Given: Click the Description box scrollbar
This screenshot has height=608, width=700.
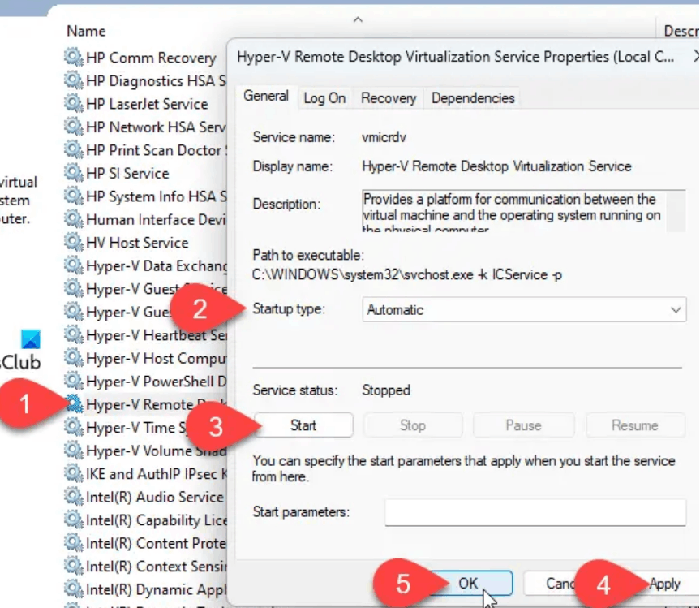Looking at the screenshot, I should [676, 211].
